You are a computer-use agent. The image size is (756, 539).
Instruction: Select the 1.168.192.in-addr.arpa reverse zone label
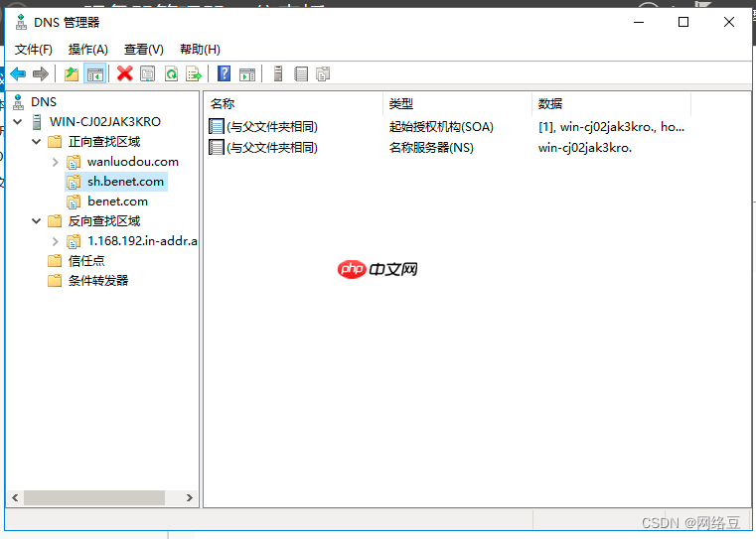142,241
